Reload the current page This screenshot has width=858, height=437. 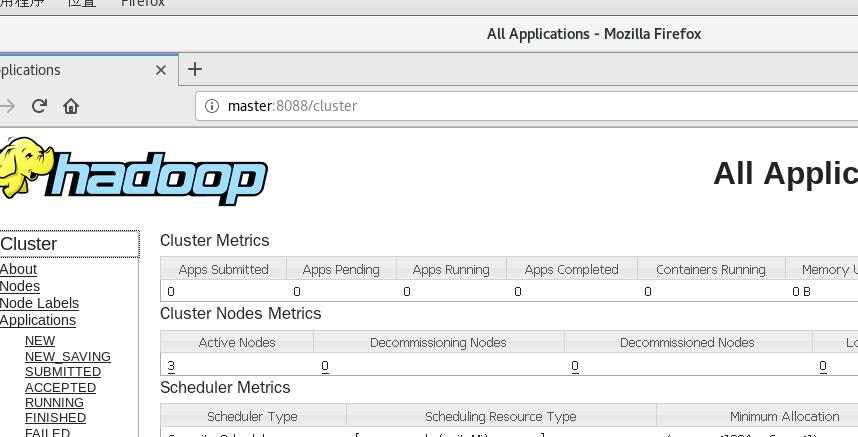(40, 106)
